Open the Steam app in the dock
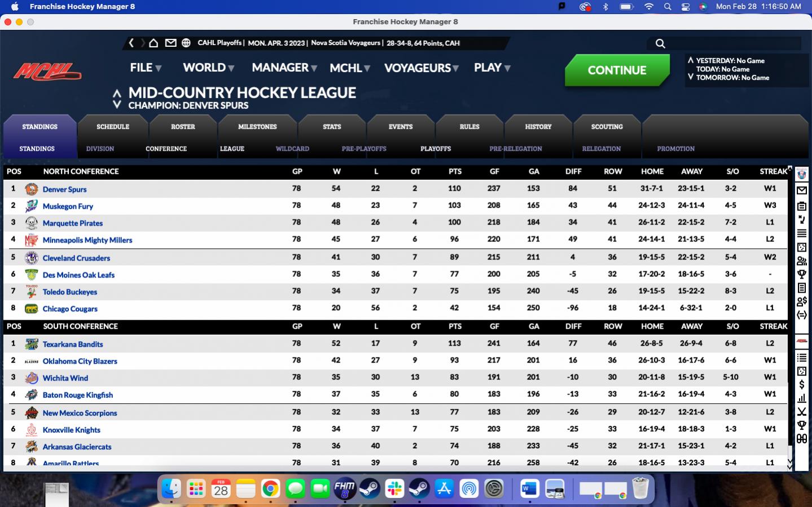Viewport: 812px width, 507px height. tap(370, 488)
